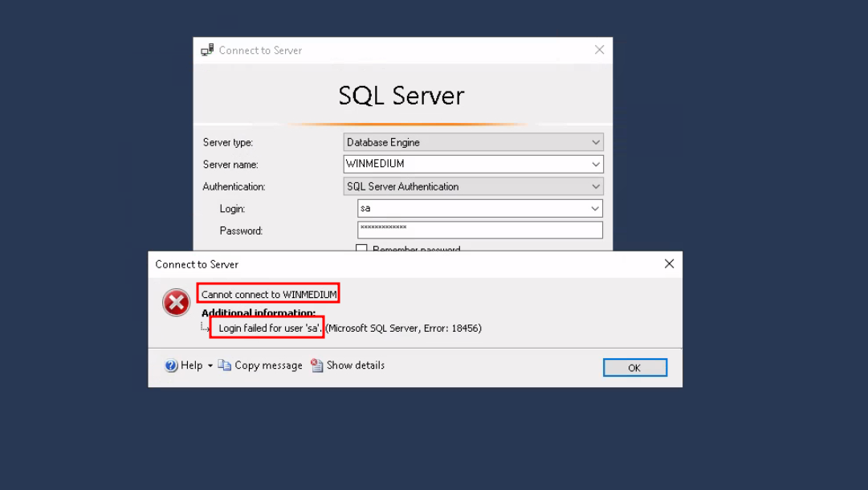Viewport: 868px width, 490px height.
Task: Click the blue Help question mark icon
Action: 171,365
